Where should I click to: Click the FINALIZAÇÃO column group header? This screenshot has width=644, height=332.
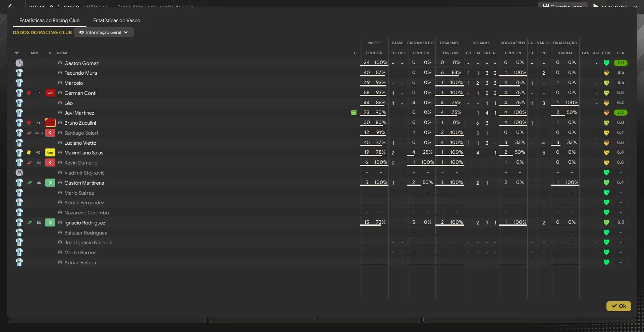coord(565,43)
